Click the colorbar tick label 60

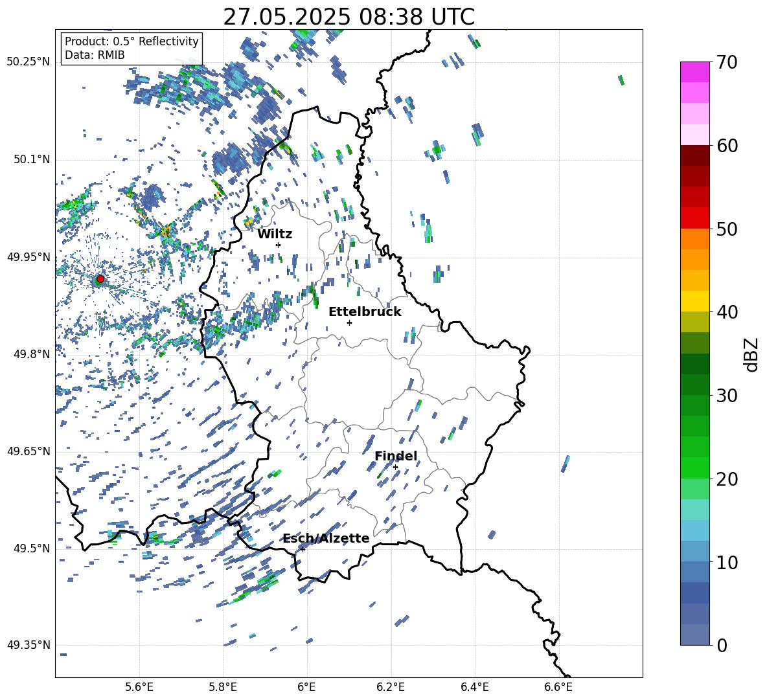coord(726,146)
